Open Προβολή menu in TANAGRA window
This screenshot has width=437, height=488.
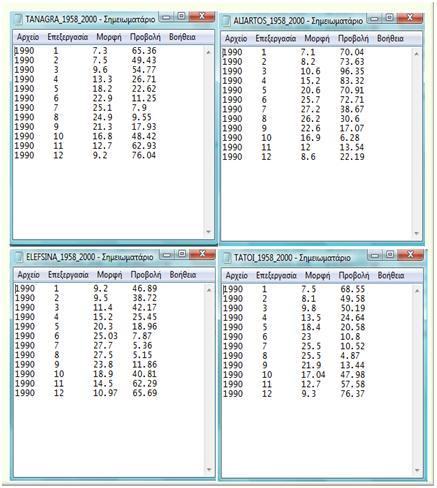(145, 37)
